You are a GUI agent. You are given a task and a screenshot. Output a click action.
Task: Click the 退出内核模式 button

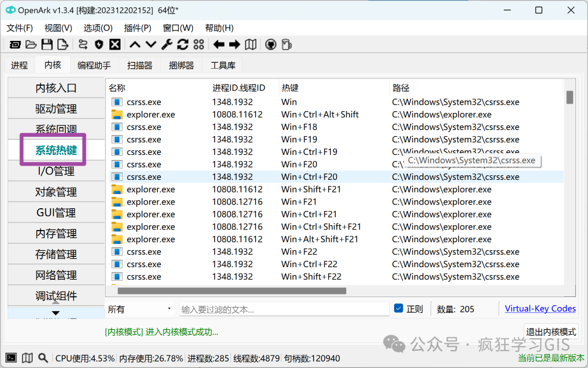point(550,331)
